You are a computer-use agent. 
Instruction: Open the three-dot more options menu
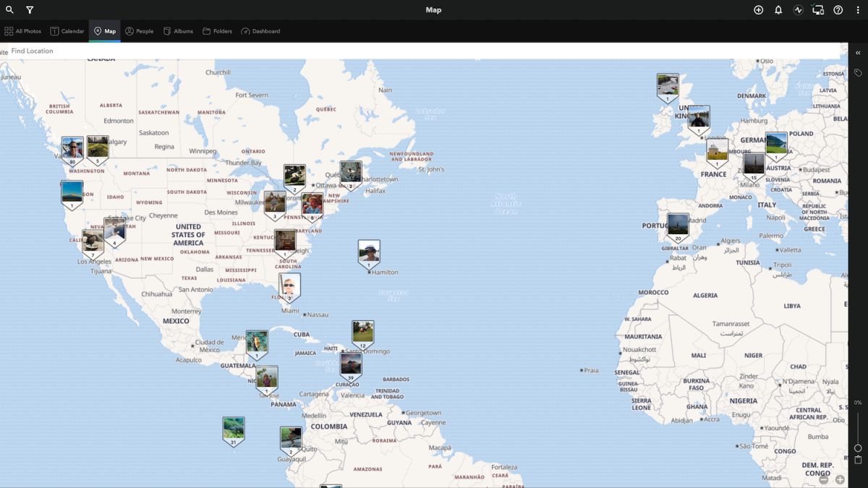858,10
